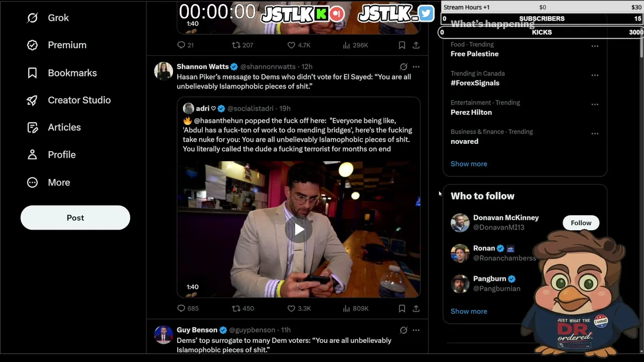This screenshot has width=644, height=362.
Task: Share the top post with 296K views
Action: [x=416, y=45]
